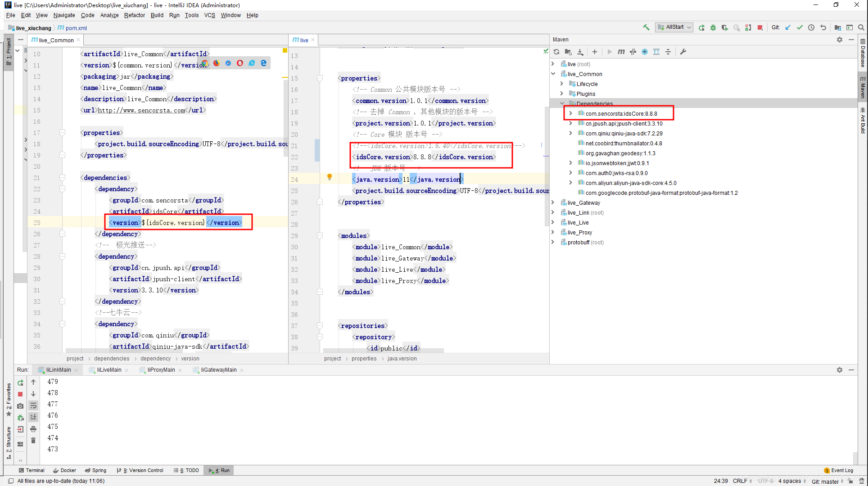This screenshot has height=486, width=868.
Task: Open the Docker tool window button
Action: [x=64, y=470]
